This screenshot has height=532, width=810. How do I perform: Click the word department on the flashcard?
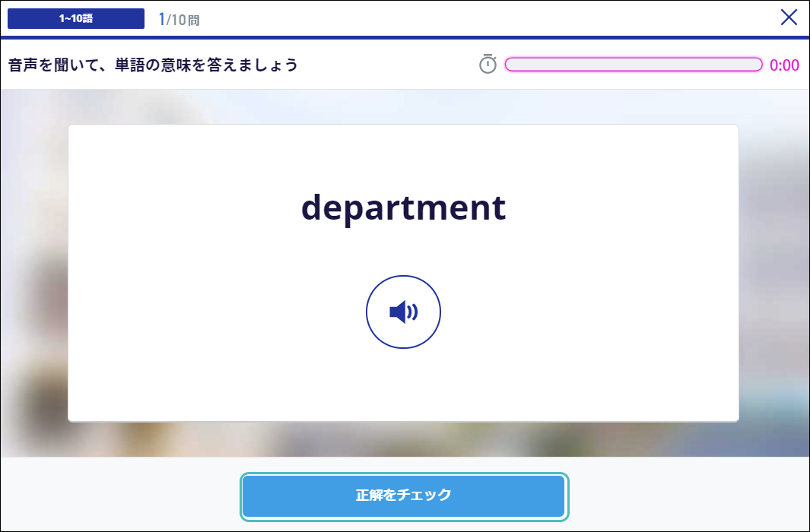pos(403,207)
